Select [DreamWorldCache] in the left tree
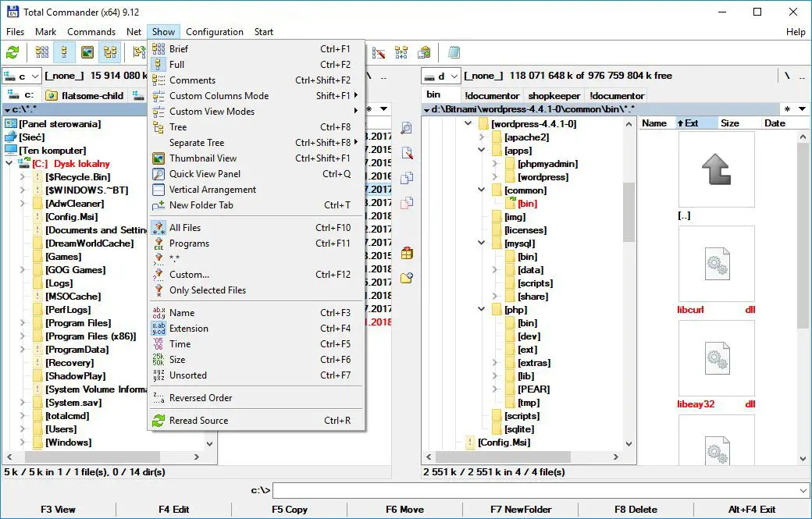Viewport: 812px width, 519px height. pyautogui.click(x=90, y=244)
